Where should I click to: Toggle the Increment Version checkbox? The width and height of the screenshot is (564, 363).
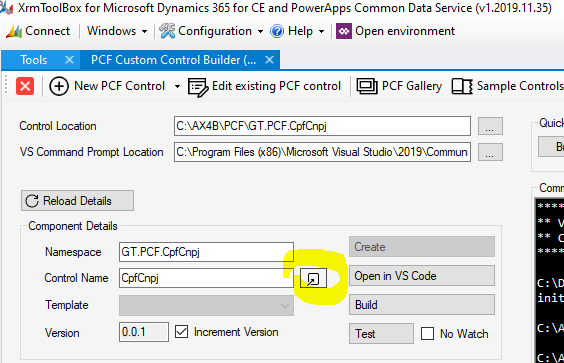(x=182, y=332)
